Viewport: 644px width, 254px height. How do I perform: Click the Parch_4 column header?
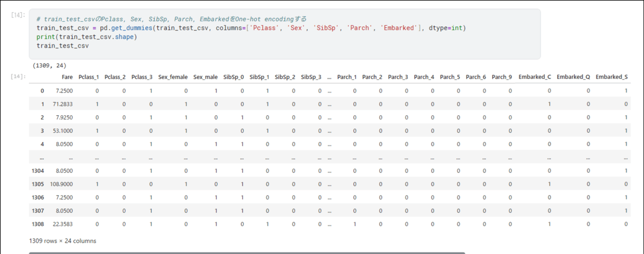424,77
